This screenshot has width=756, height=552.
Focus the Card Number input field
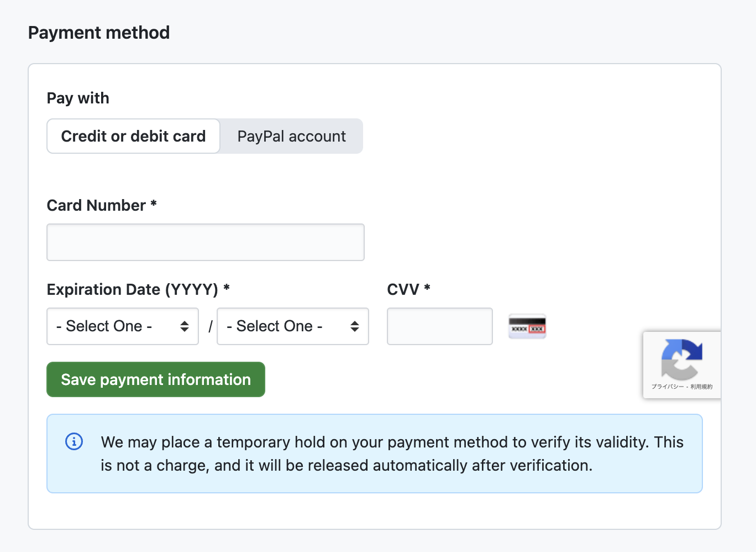click(206, 242)
